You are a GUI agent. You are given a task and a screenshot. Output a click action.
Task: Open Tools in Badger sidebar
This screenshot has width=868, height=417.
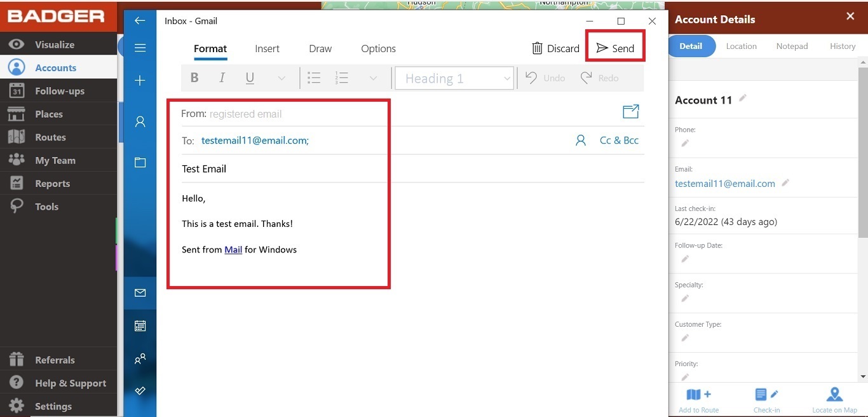58,207
